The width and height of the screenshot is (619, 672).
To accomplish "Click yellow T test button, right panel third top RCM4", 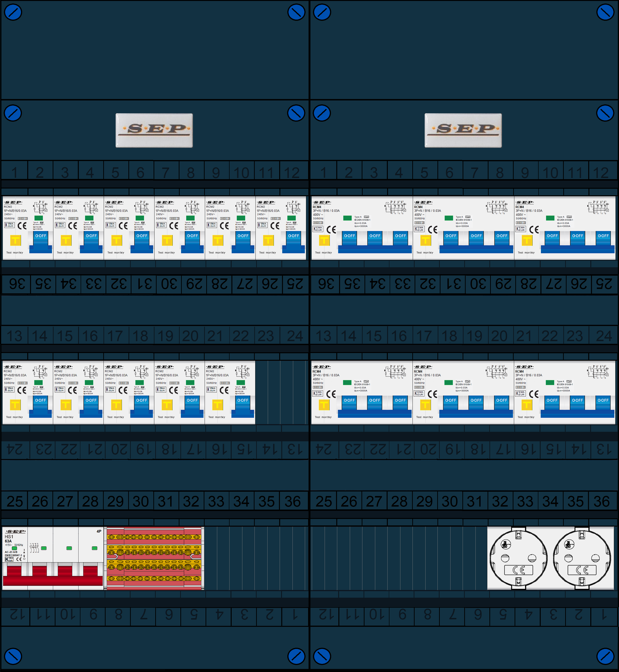I will [x=527, y=240].
